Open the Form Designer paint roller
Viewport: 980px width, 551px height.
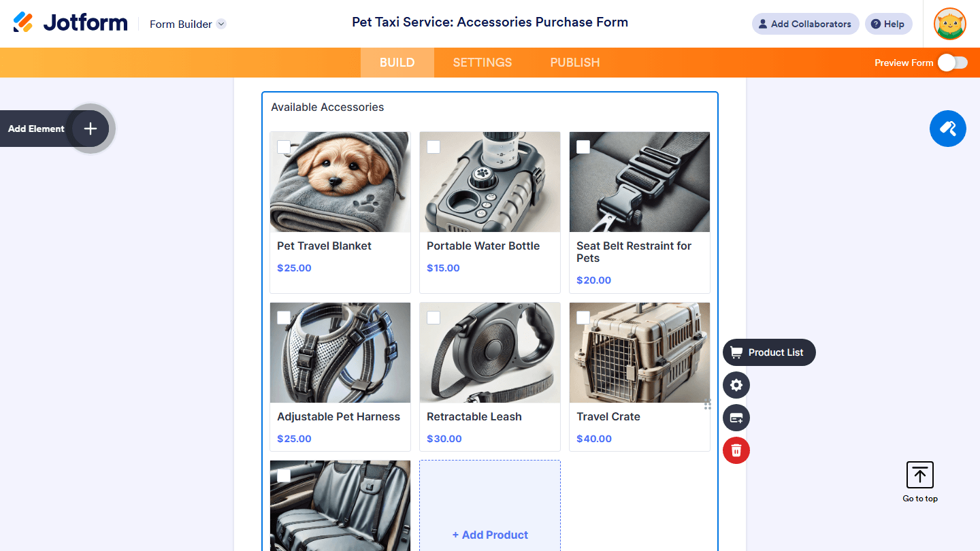pos(947,129)
